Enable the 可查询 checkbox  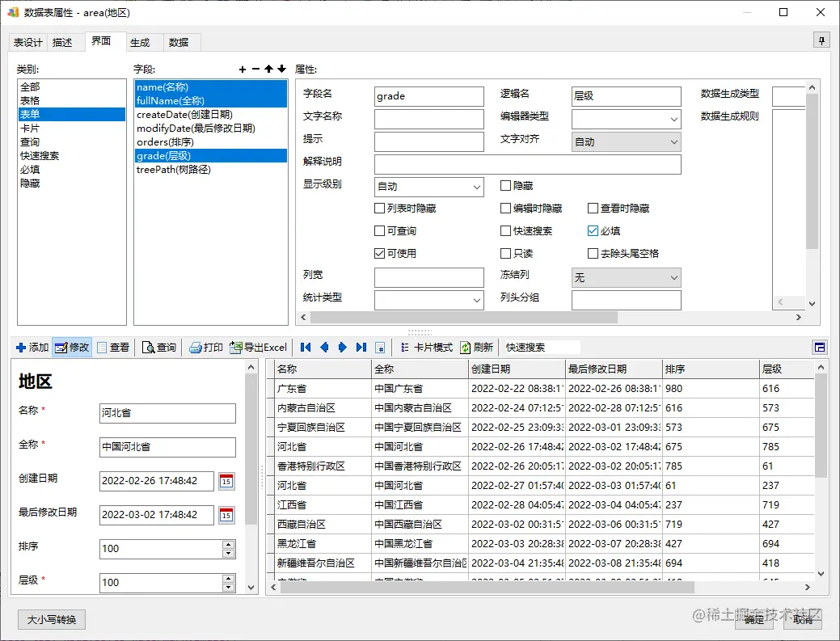[379, 231]
